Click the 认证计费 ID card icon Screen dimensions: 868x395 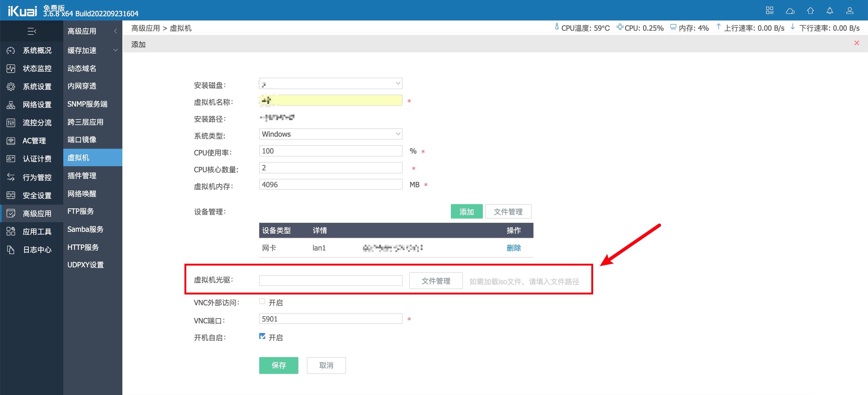11,159
